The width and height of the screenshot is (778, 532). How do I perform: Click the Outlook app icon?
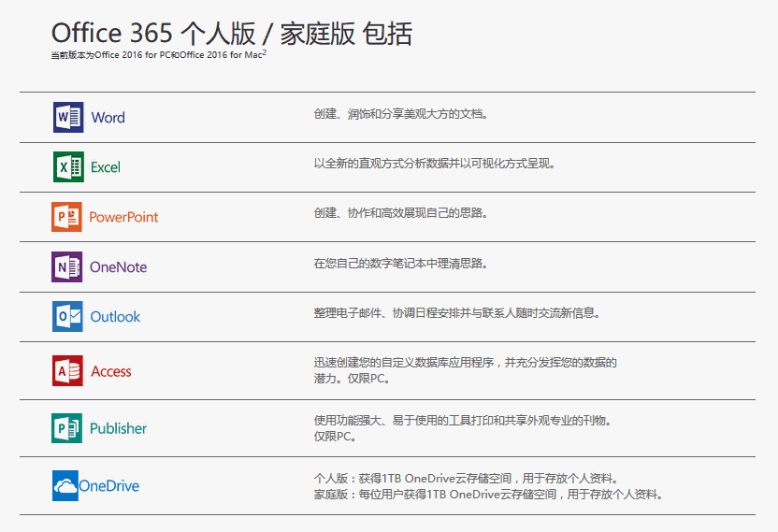(67, 316)
